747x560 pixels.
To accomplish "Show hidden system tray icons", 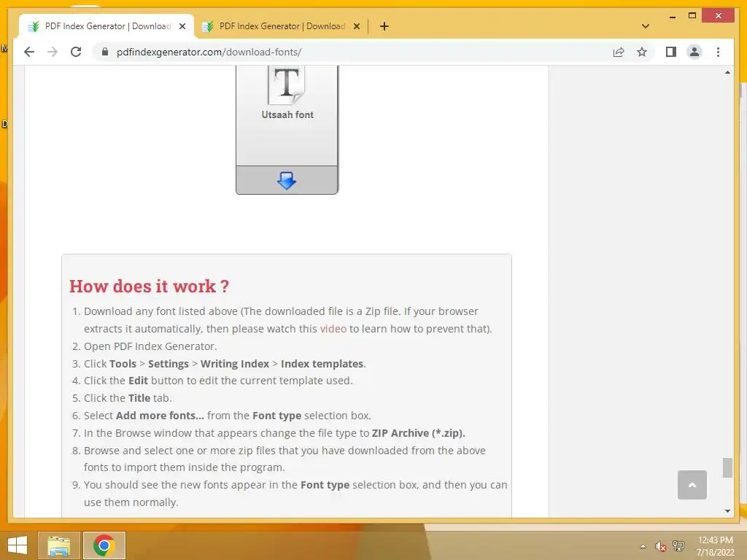I will click(643, 546).
